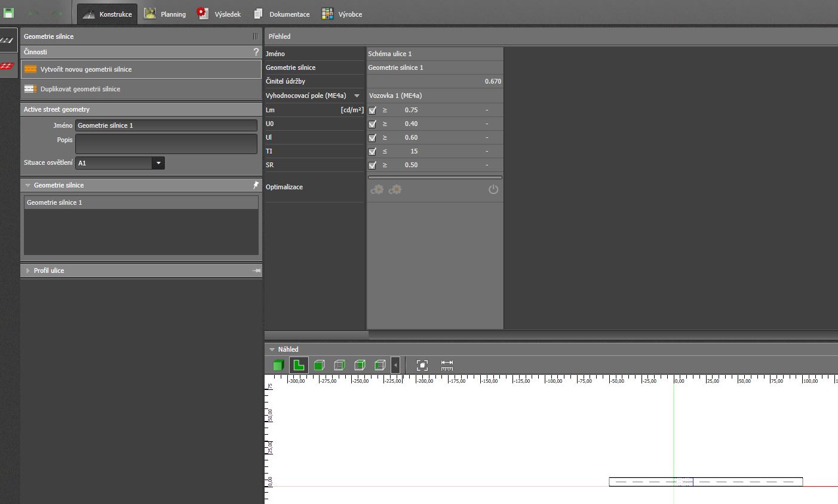Click the SR limit value 0.50

[411, 165]
